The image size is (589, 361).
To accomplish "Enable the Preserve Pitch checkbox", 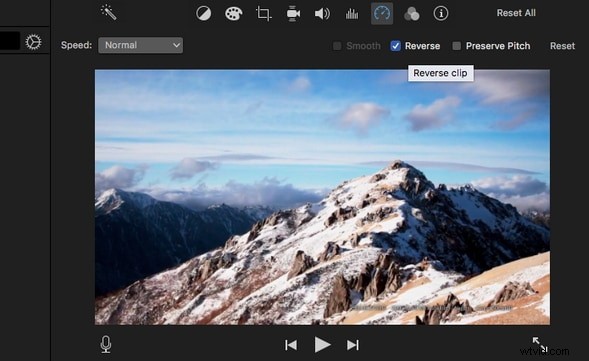I will (x=456, y=46).
